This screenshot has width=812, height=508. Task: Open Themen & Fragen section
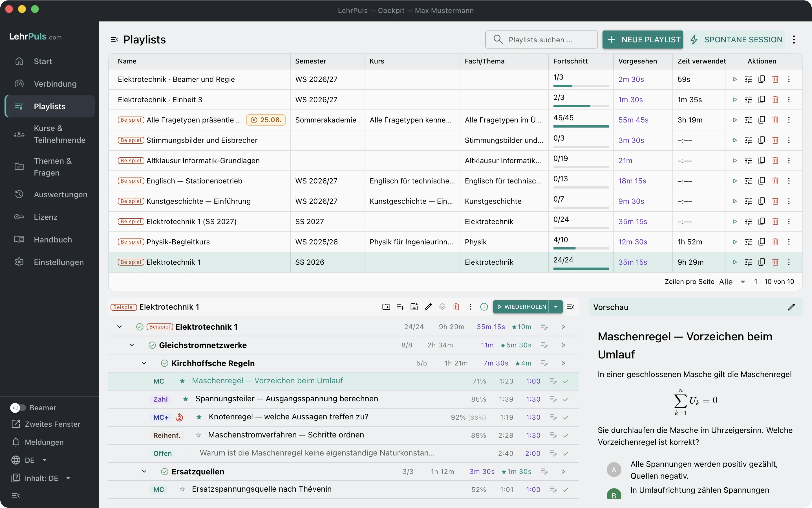(x=50, y=167)
